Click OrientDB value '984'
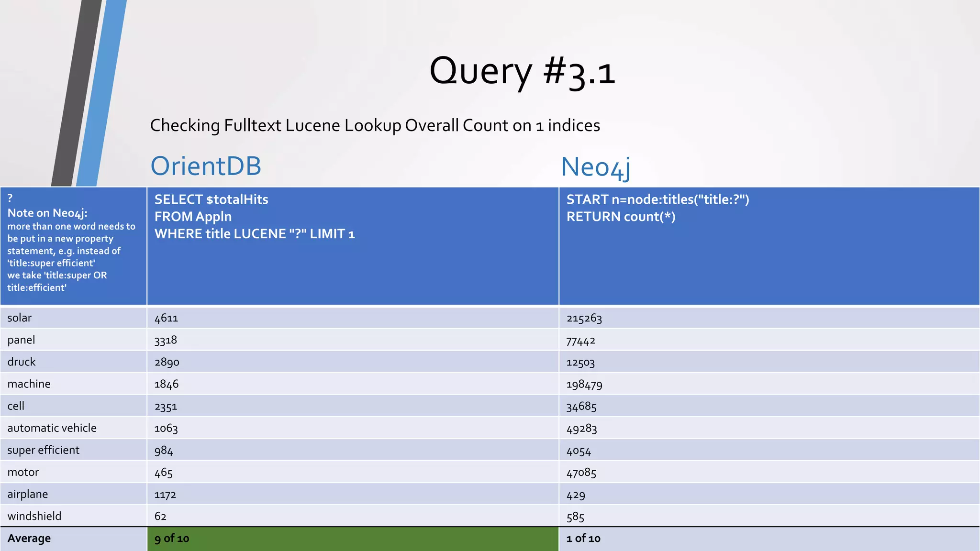Screen dimensions: 980x551 click(164, 451)
